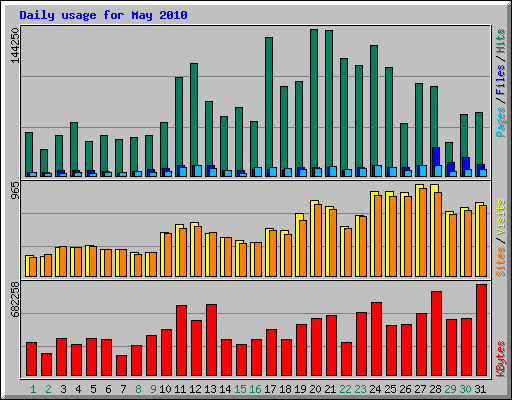Click the orange 'Sites' legend label
The width and height of the screenshot is (512, 400).
[501, 262]
